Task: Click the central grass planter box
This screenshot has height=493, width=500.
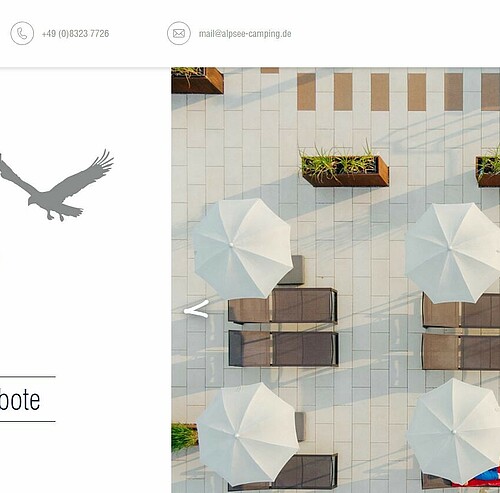Action: [x=344, y=168]
